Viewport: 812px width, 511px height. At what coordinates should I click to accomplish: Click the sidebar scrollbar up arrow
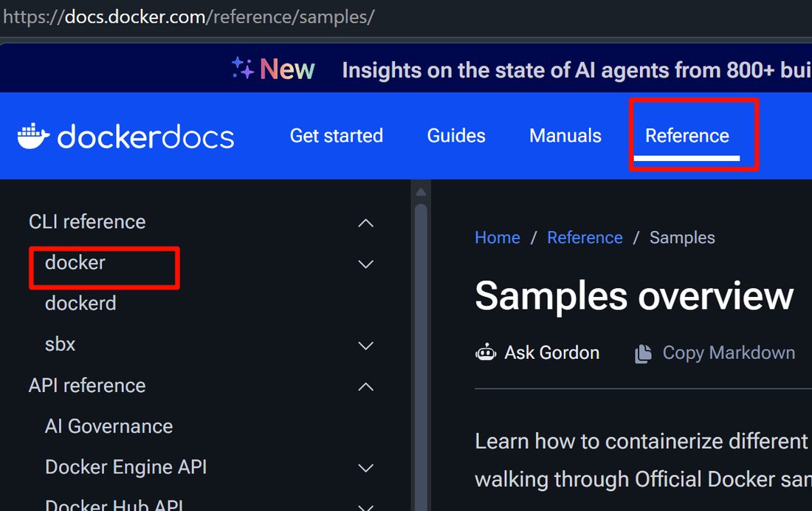pos(421,192)
